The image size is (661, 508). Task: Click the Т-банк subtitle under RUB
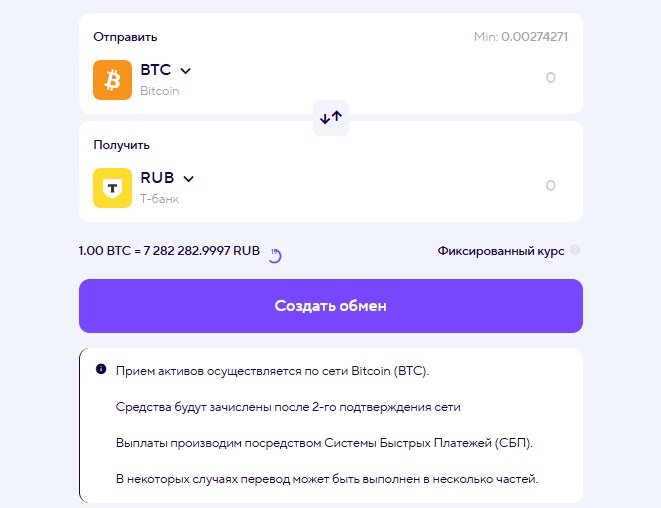pos(160,199)
